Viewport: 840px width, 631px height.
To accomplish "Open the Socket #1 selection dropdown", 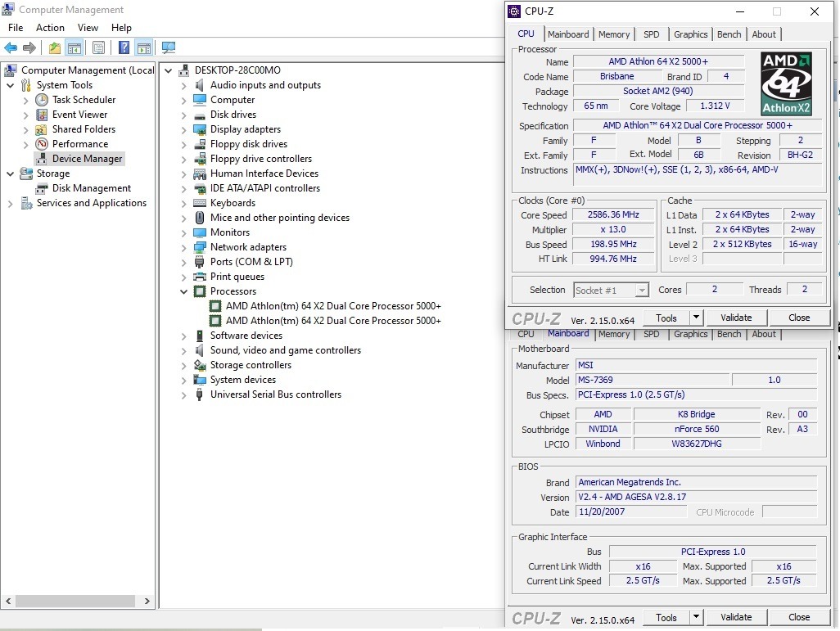I will pyautogui.click(x=641, y=291).
